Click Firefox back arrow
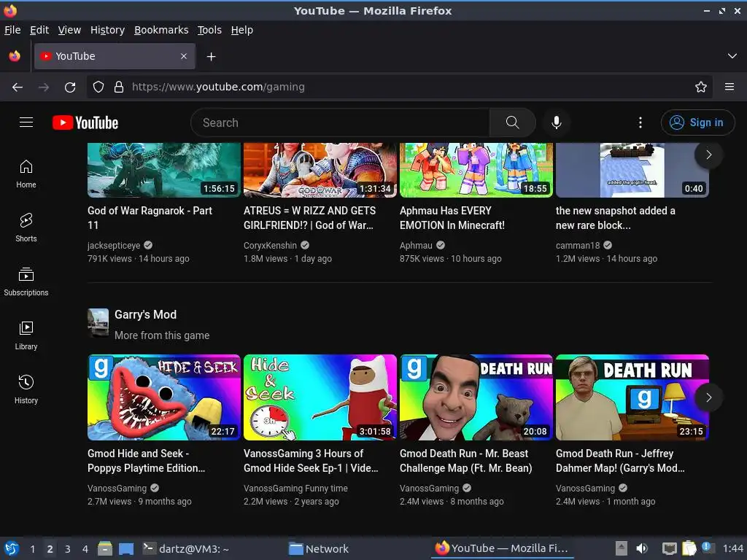 coord(18,87)
